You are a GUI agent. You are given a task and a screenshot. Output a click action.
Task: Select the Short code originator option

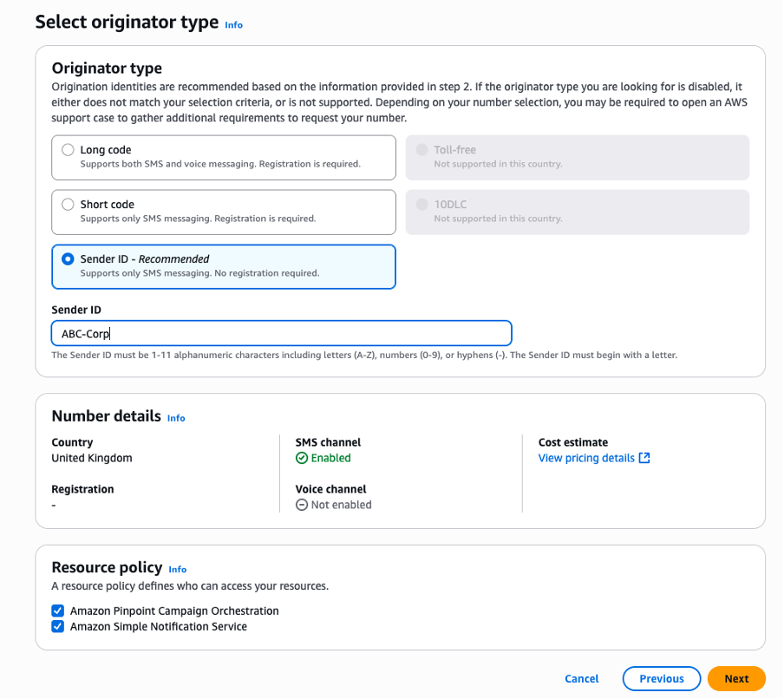click(x=68, y=205)
